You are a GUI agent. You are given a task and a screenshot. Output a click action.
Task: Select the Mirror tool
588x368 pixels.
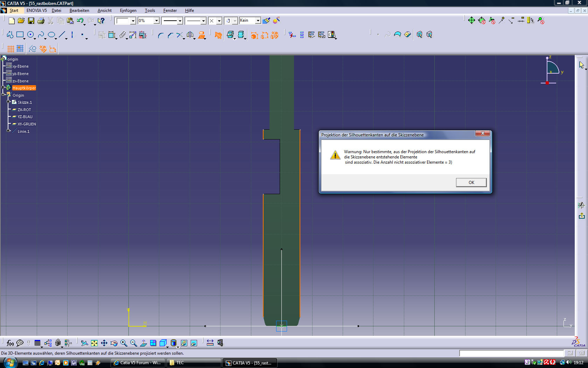pos(190,35)
